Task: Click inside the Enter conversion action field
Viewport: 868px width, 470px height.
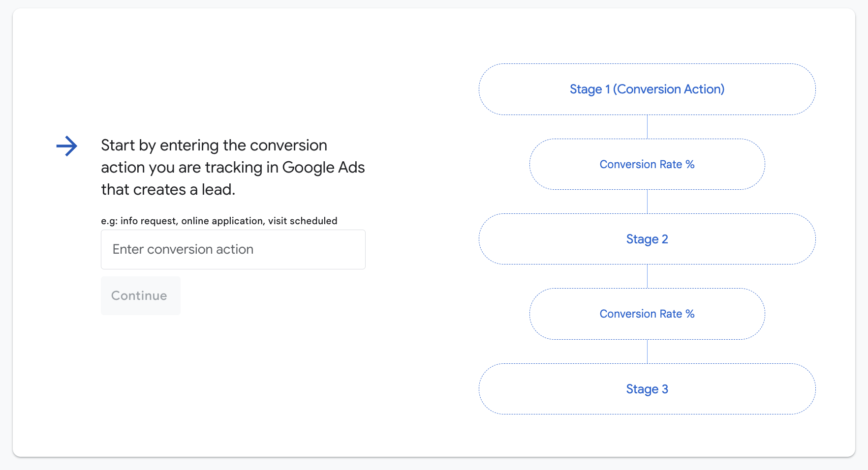Action: [233, 249]
